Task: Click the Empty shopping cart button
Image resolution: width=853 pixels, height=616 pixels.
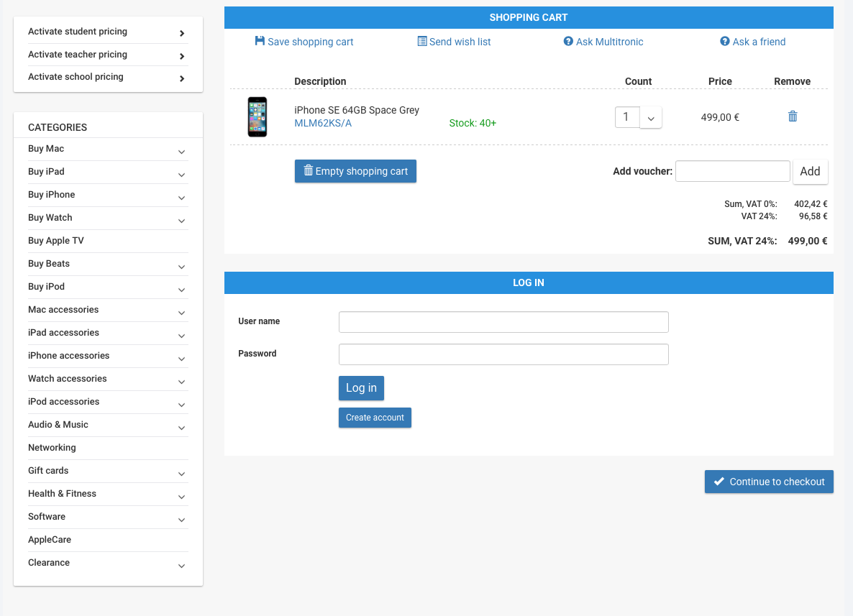Action: [355, 171]
